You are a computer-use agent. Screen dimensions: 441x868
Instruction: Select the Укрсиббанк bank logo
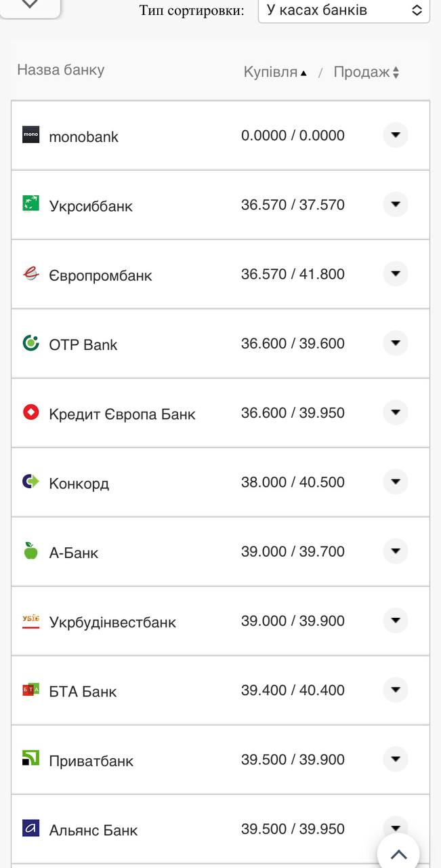tap(30, 204)
